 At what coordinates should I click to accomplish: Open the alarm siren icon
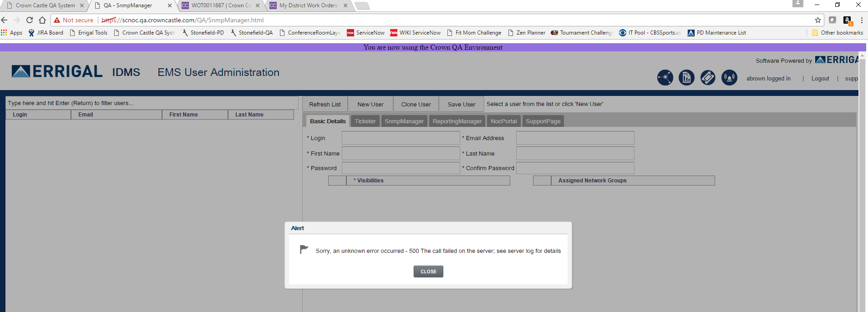[729, 78]
